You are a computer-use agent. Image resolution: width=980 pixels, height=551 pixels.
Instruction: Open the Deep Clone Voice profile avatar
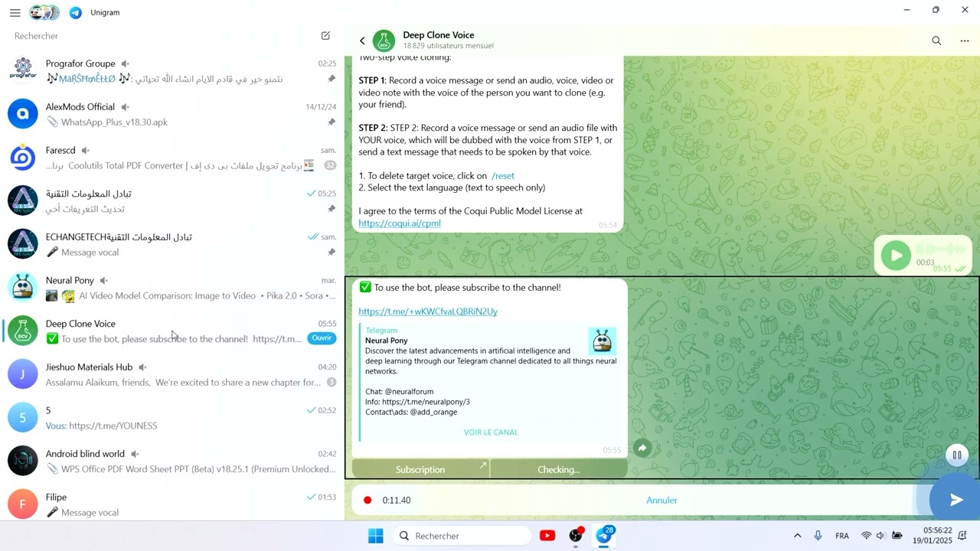[x=384, y=41]
